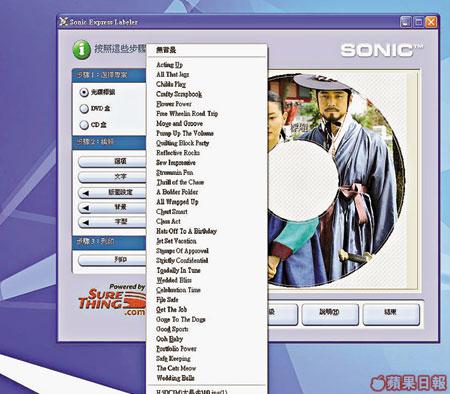Select the CD 盒 radio button

[84, 125]
